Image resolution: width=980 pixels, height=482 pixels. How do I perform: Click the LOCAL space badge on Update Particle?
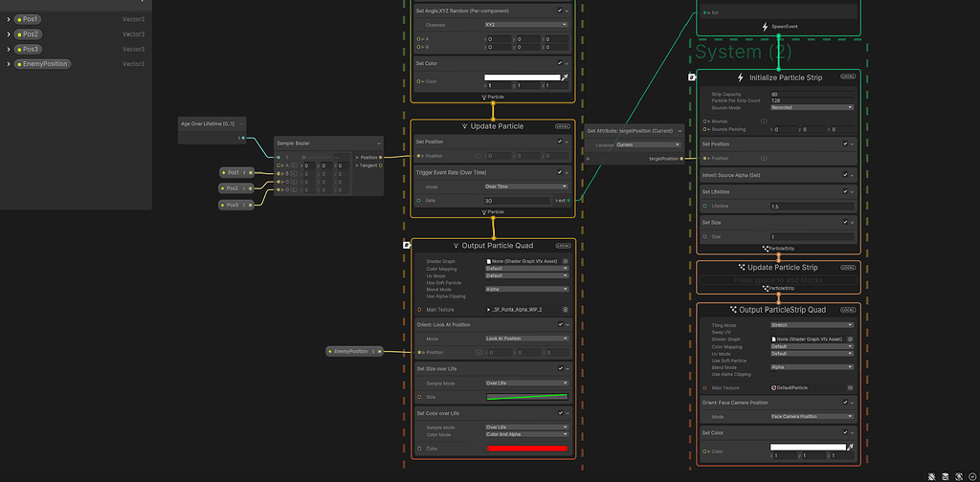point(563,126)
